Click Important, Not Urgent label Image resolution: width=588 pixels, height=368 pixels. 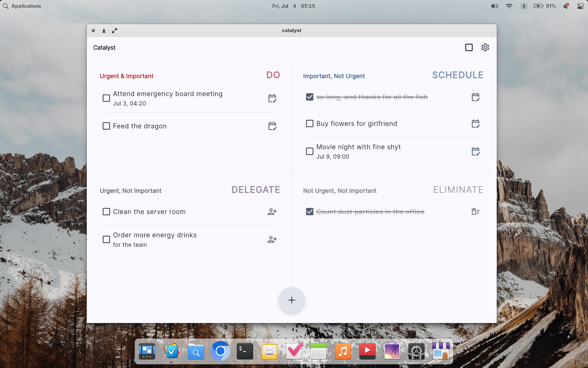(334, 76)
